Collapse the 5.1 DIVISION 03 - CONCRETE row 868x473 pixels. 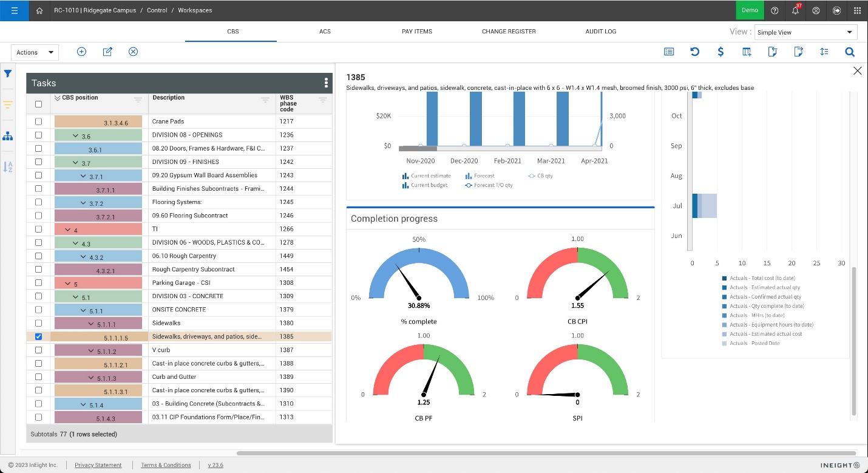point(75,296)
